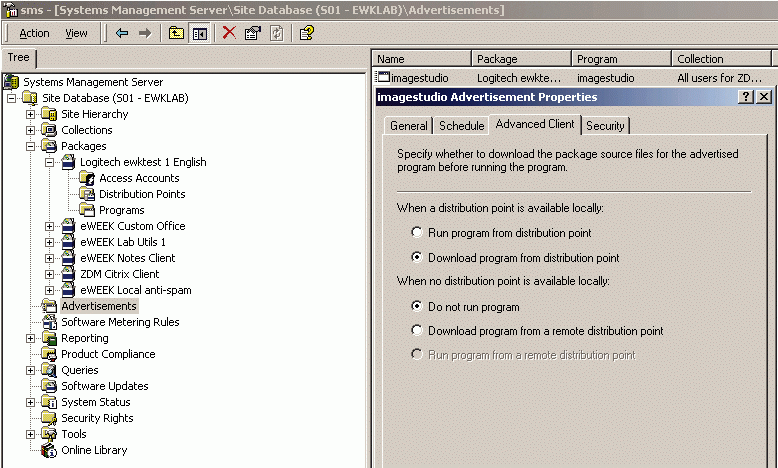
Task: Expand the ZDM Citrix Client package
Action: tap(50, 274)
